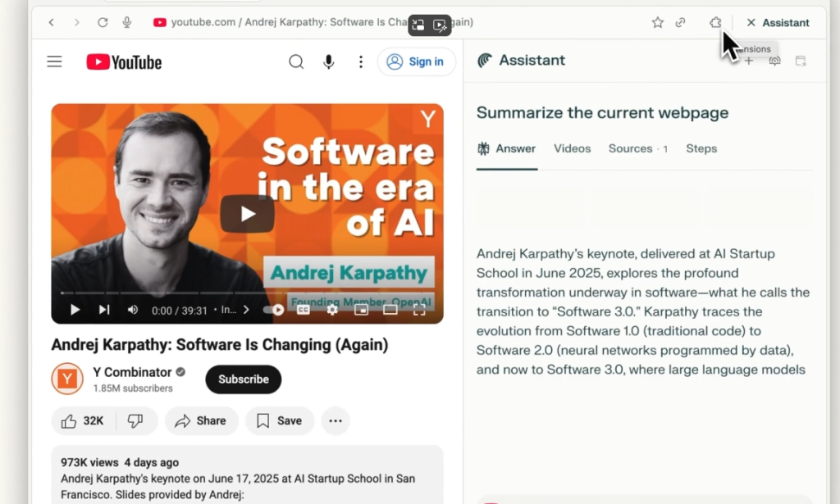Viewport: 840px width, 504px height.
Task: Expand the video description box
Action: (248, 474)
